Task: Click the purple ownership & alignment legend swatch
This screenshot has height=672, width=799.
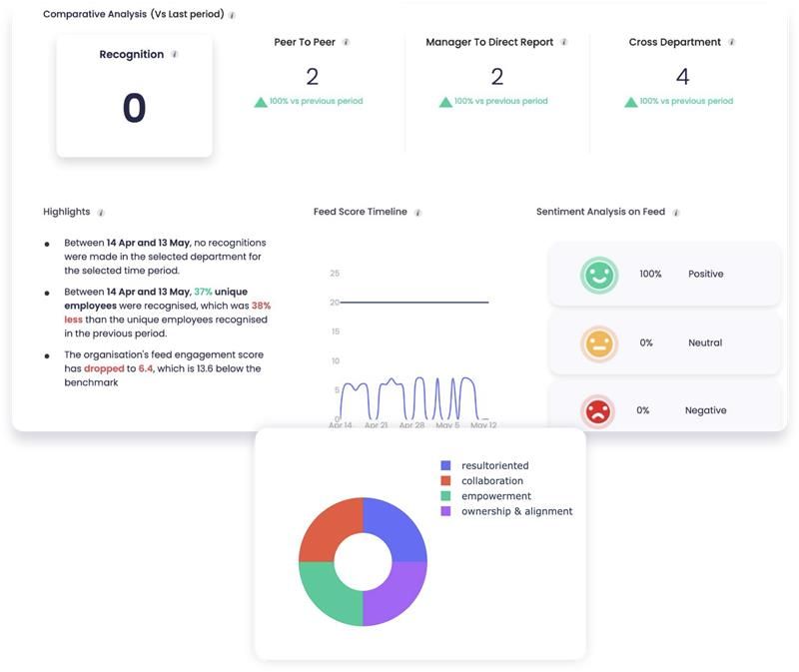Action: 445,511
